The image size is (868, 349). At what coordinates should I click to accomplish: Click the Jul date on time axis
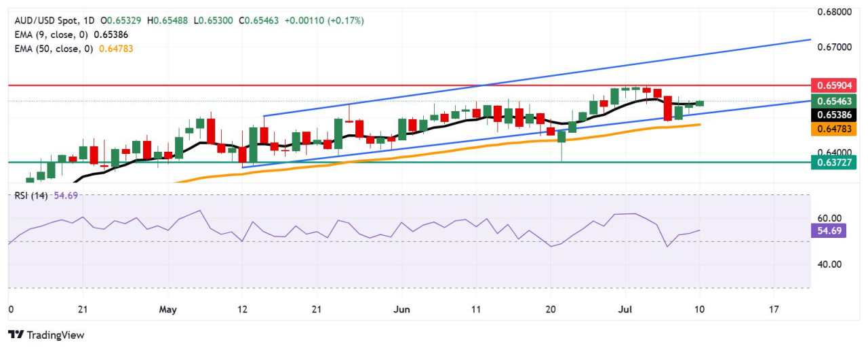(x=626, y=310)
